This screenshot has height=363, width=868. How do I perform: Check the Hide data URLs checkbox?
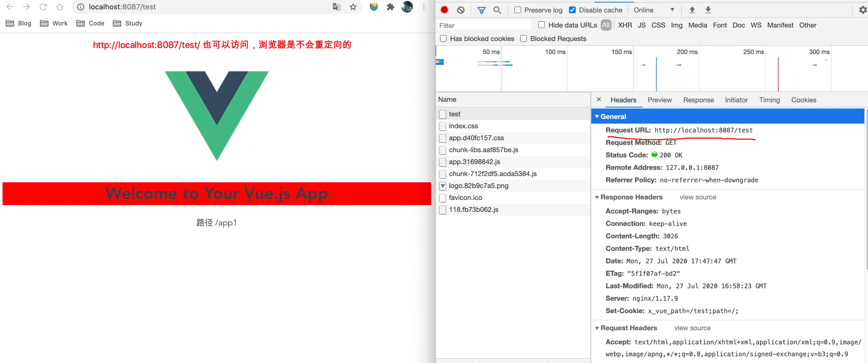[541, 25]
